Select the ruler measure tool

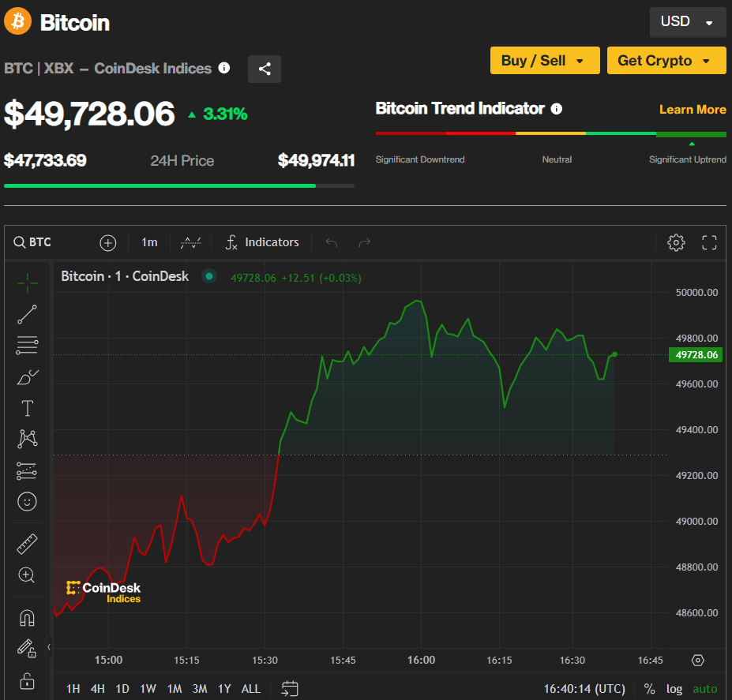(x=27, y=544)
